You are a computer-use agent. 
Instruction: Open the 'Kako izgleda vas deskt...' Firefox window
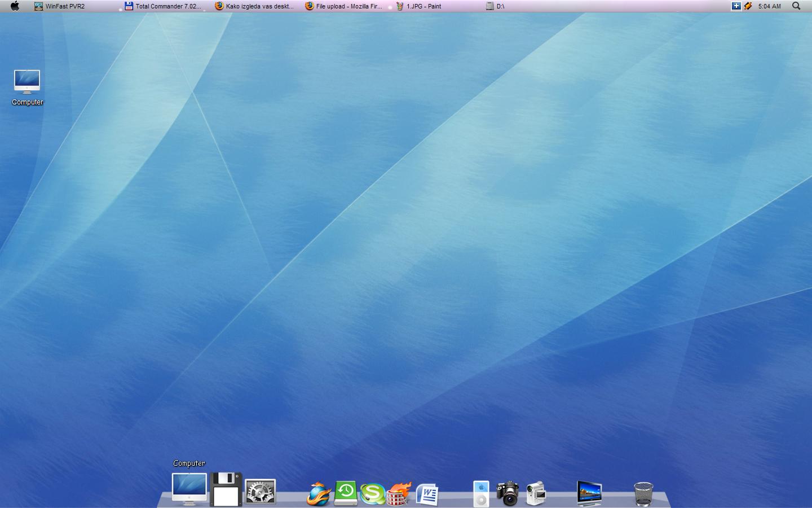coord(254,6)
